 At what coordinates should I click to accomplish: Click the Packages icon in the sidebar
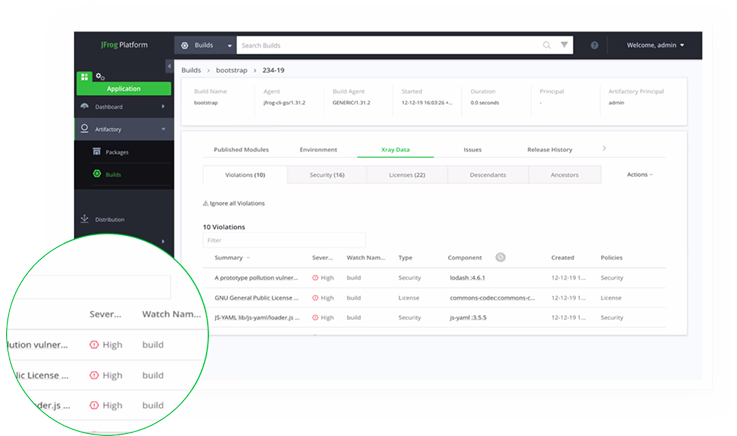(x=96, y=152)
